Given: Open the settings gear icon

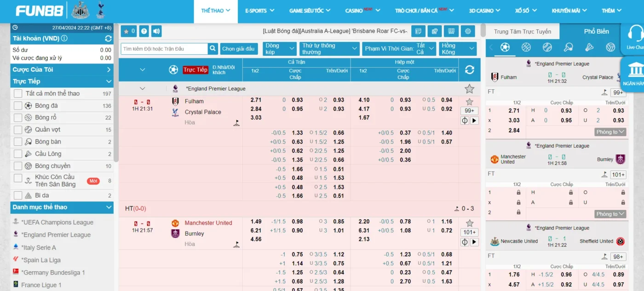Looking at the screenshot, I should (468, 31).
